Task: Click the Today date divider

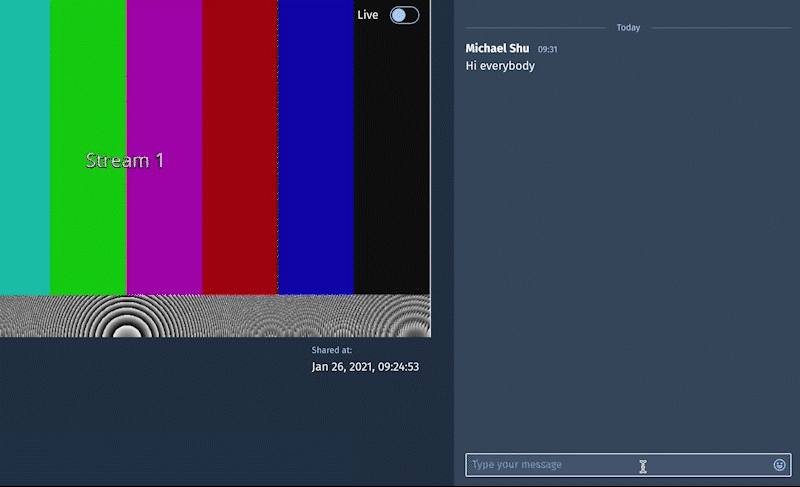Action: click(x=628, y=28)
